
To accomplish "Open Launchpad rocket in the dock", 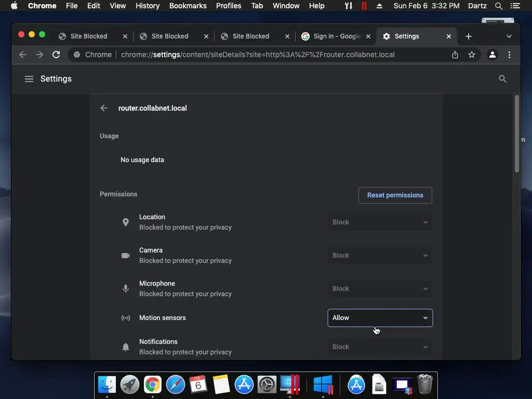I will coord(129,385).
